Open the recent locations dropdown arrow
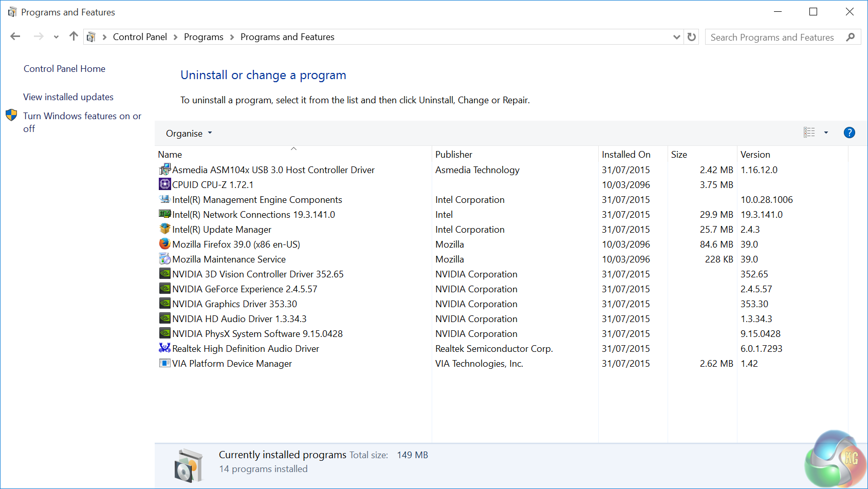The width and height of the screenshot is (868, 489). pos(56,37)
